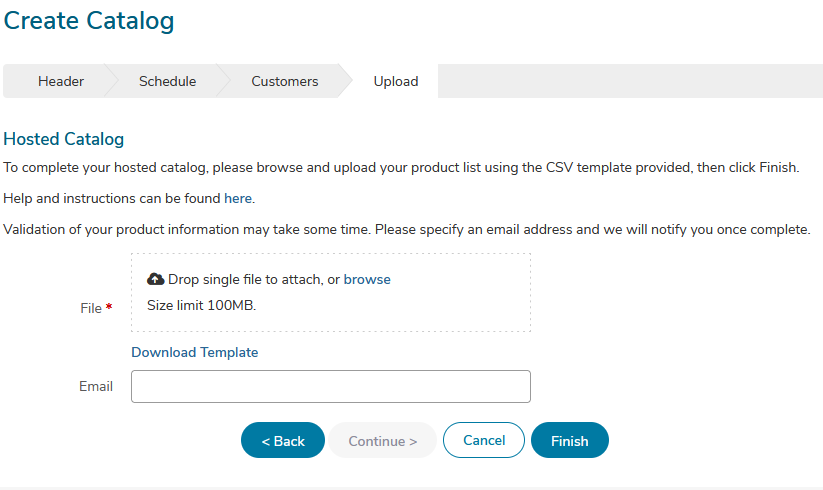Click the Create Catalog page title
The width and height of the screenshot is (823, 490).
[x=89, y=21]
